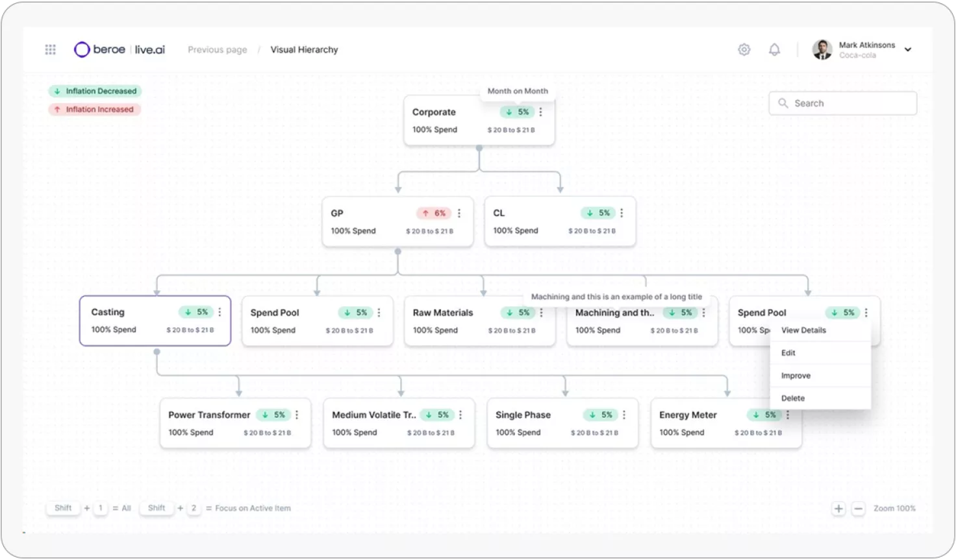This screenshot has height=560, width=956.
Task: Focus the Search input field
Action: click(x=850, y=103)
